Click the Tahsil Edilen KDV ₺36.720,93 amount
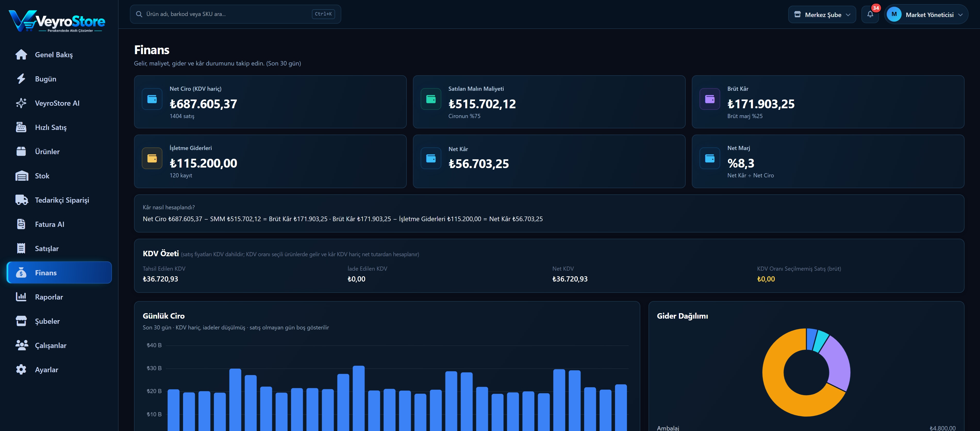Image resolution: width=980 pixels, height=431 pixels. coord(160,279)
